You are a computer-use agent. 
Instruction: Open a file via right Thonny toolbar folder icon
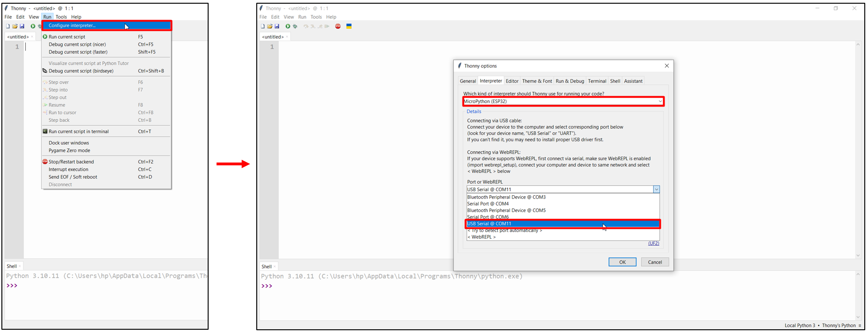pos(270,26)
